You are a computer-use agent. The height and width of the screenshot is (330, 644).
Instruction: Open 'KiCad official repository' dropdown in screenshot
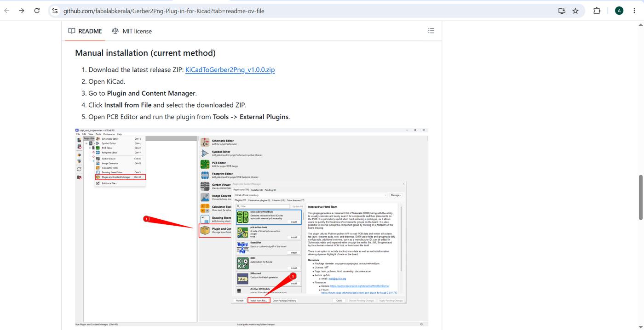[311, 195]
